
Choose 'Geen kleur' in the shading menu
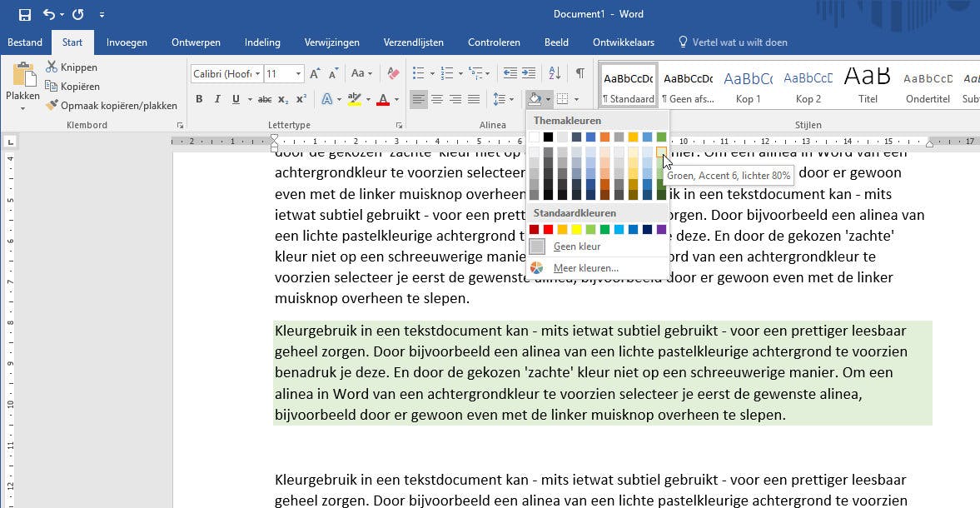pos(576,247)
